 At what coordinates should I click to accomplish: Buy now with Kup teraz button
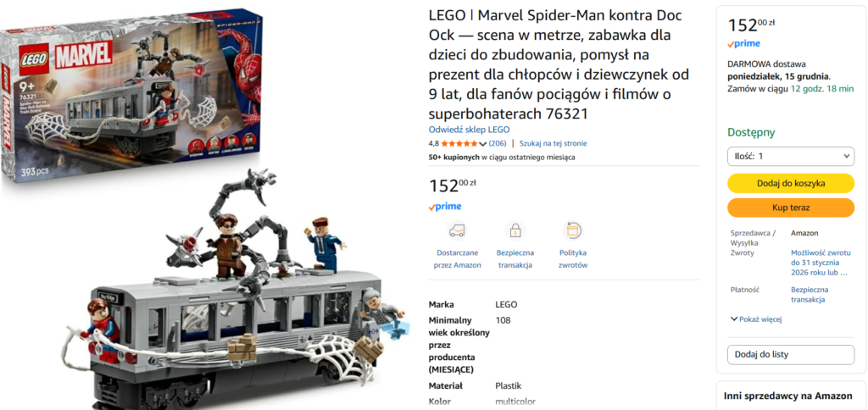(x=791, y=208)
